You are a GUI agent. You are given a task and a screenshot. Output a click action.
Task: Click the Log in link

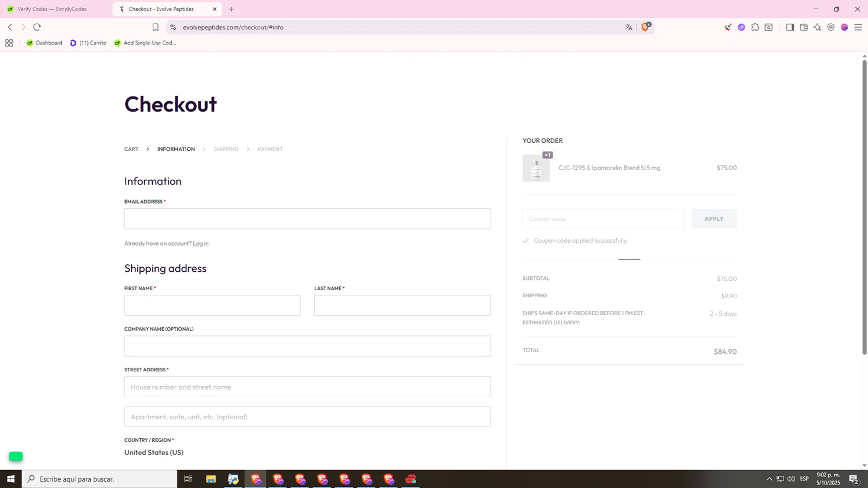point(201,243)
